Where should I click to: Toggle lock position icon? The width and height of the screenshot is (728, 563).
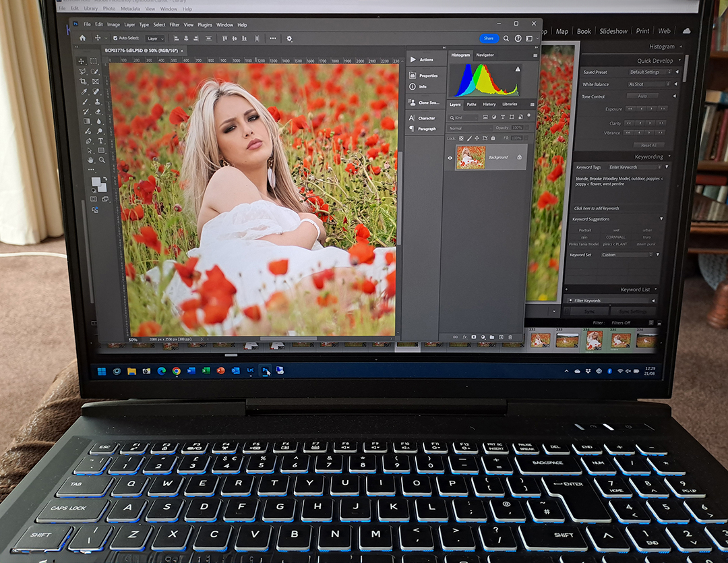pyautogui.click(x=477, y=138)
